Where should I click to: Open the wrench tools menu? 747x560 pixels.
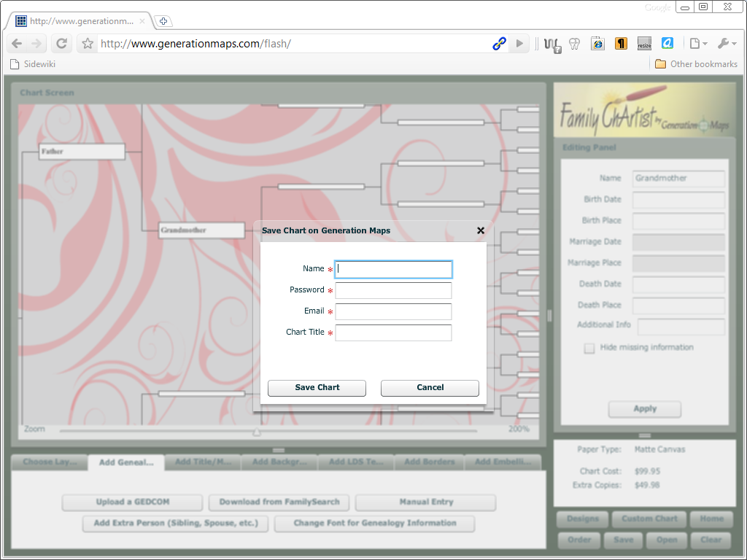(727, 44)
